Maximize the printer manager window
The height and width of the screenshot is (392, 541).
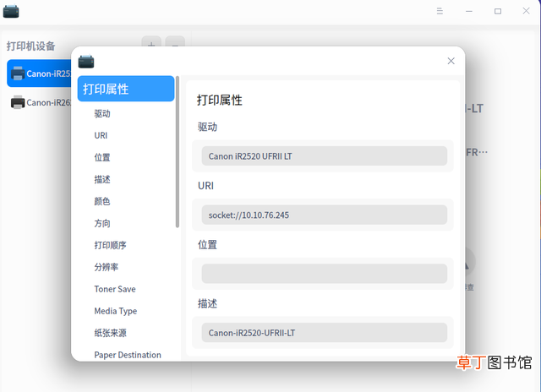click(x=498, y=11)
